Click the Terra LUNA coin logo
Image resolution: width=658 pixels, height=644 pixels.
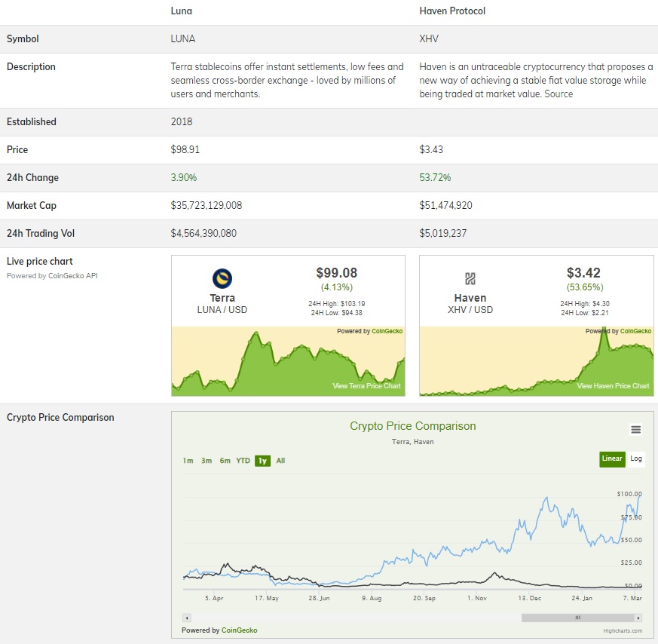click(222, 278)
